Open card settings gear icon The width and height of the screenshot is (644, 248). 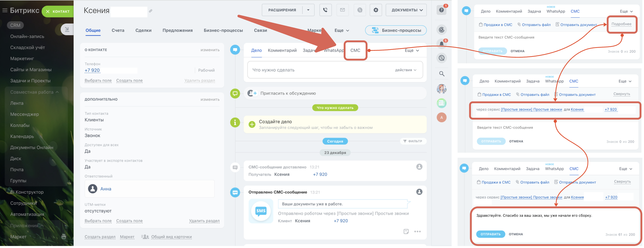coord(376,10)
